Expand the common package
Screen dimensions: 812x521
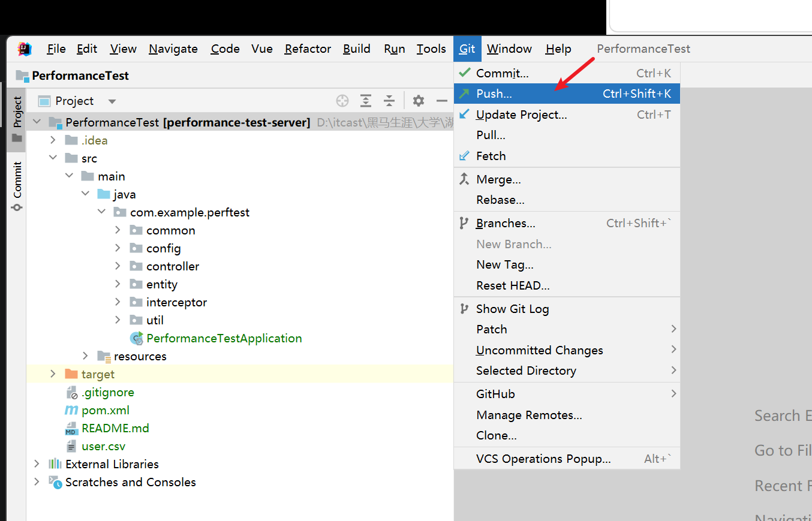tap(118, 230)
